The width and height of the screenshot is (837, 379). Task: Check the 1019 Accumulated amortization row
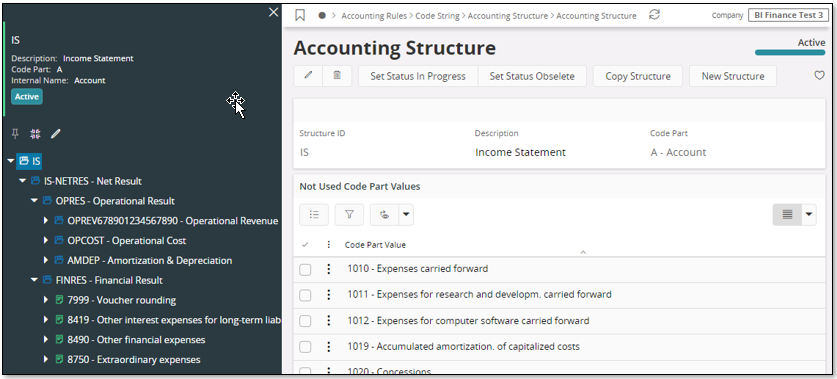[305, 347]
